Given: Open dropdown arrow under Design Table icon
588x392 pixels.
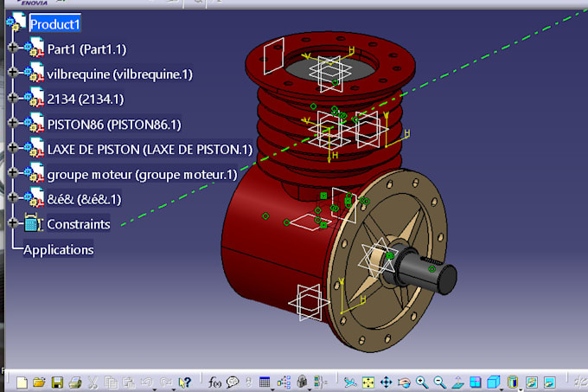Looking at the screenshot, I should click(x=272, y=390).
